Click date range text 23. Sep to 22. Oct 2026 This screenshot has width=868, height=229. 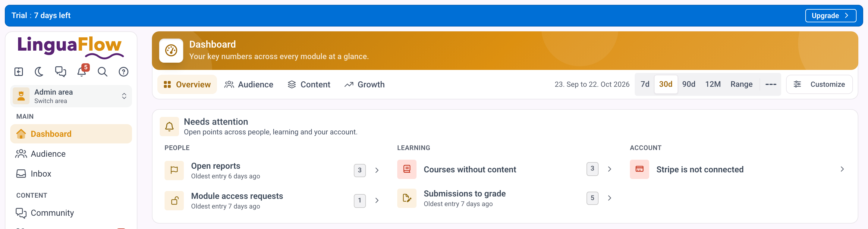tap(592, 84)
